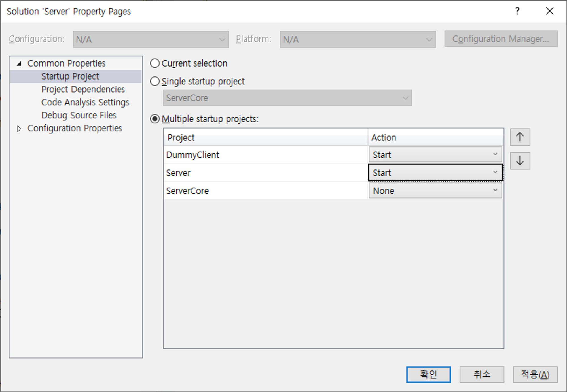Select the Current selection radio button

pos(155,63)
